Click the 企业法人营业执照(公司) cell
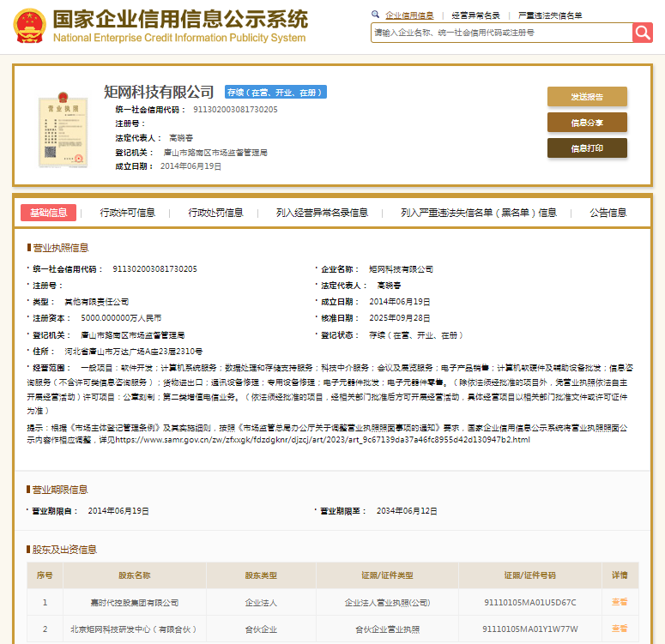Screen dimensions: 665x644 387,603
